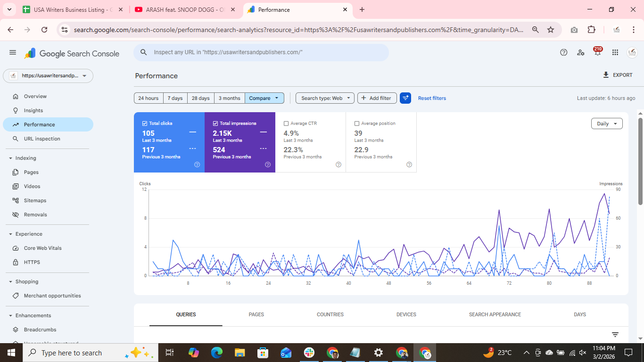This screenshot has height=362, width=644.
Task: Select the 28 days range
Action: 201,98
